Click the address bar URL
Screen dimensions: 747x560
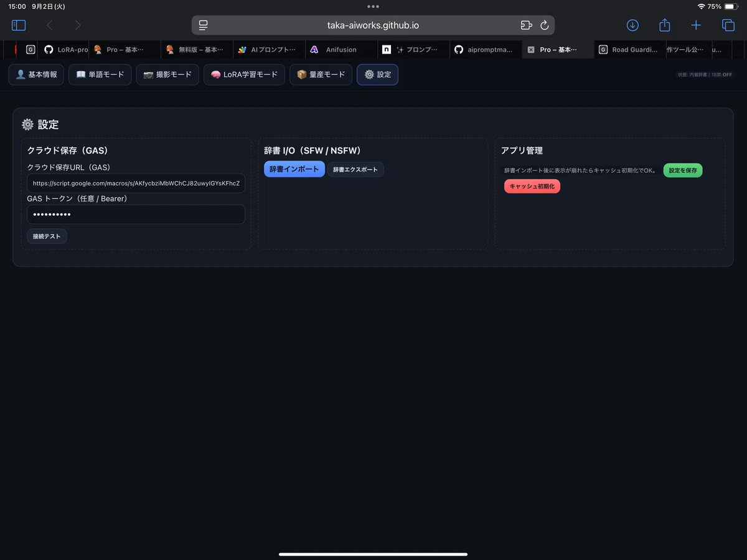(373, 26)
